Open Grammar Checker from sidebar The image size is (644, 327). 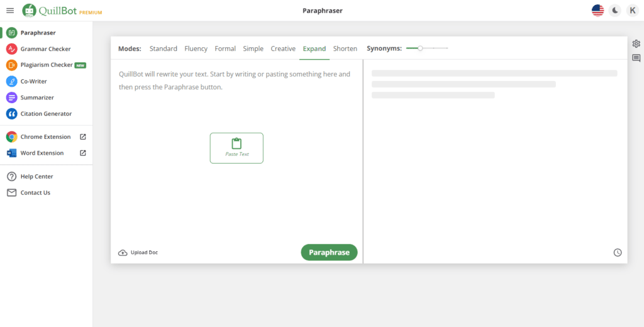pyautogui.click(x=45, y=49)
